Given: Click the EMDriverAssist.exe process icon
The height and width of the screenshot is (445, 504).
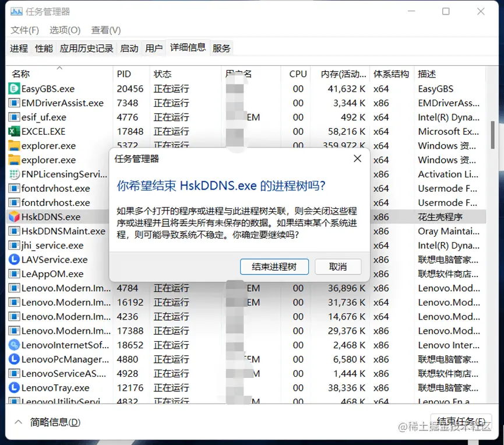Looking at the screenshot, I should click(x=14, y=103).
